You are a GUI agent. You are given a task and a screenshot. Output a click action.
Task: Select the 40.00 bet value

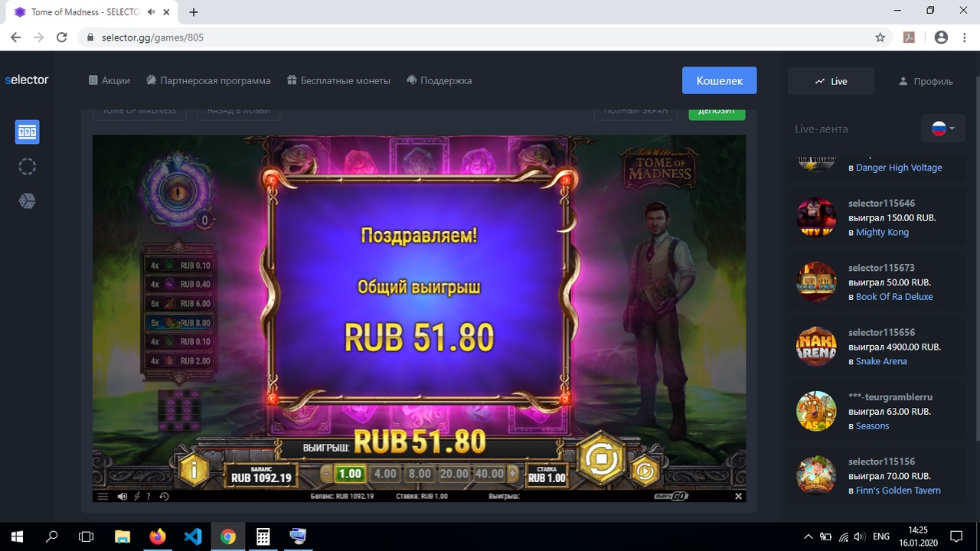(488, 474)
